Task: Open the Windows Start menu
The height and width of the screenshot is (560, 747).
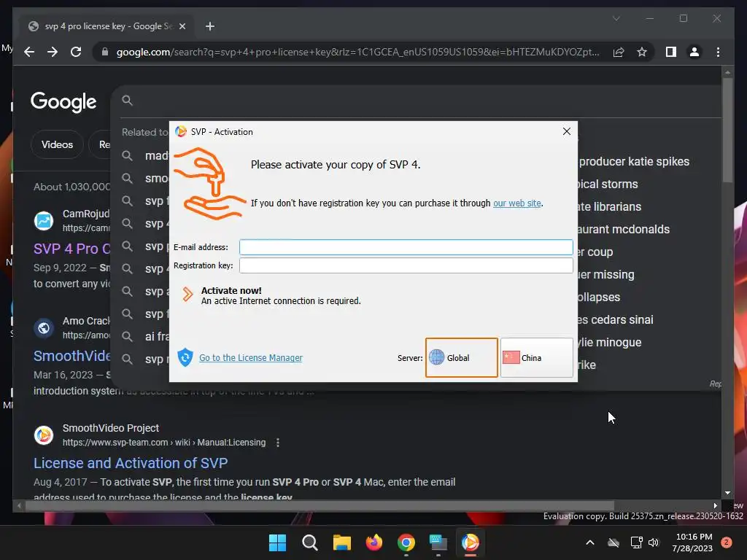Action: point(277,542)
